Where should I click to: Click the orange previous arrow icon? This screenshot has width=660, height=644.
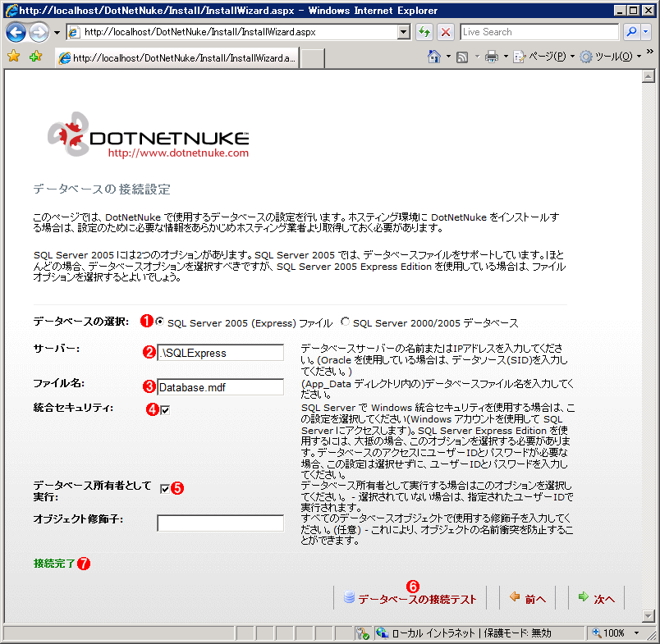coord(515,596)
